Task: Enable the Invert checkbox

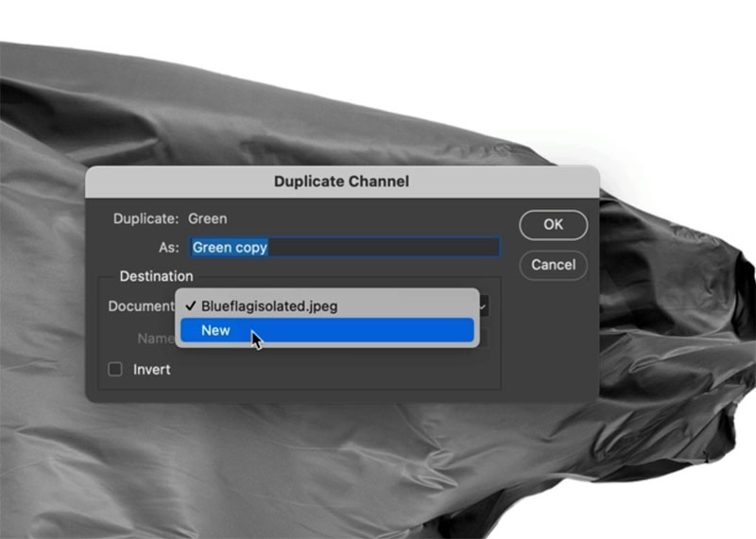Action: pos(115,370)
